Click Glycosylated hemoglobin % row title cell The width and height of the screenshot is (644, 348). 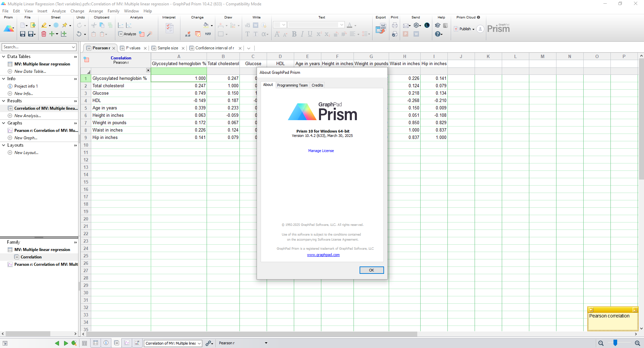pyautogui.click(x=121, y=78)
